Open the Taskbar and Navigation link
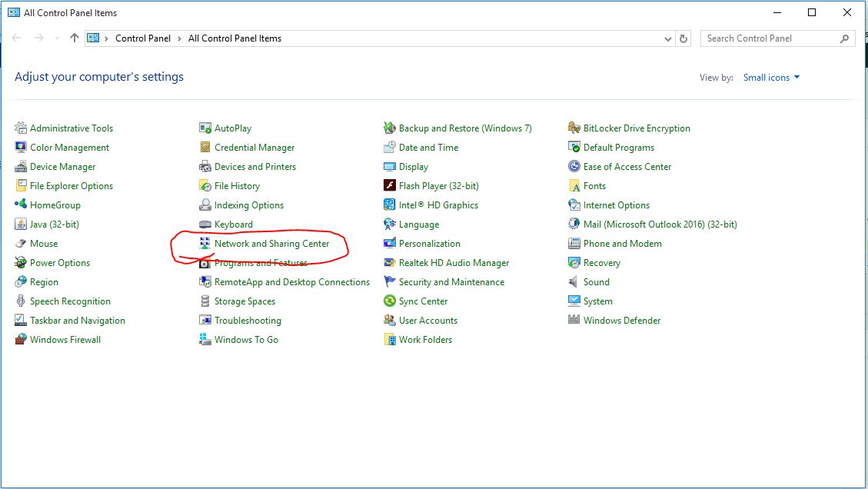This screenshot has height=489, width=868. 78,321
